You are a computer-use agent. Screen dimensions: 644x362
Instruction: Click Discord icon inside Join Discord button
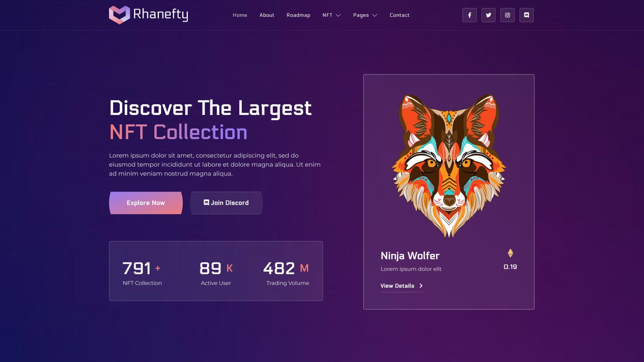click(206, 202)
